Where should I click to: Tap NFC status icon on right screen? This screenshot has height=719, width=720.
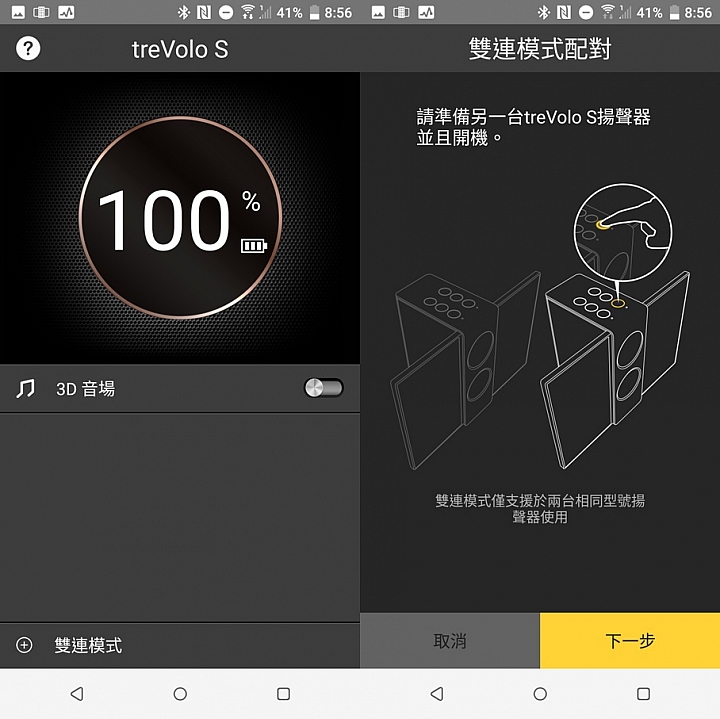click(x=564, y=12)
